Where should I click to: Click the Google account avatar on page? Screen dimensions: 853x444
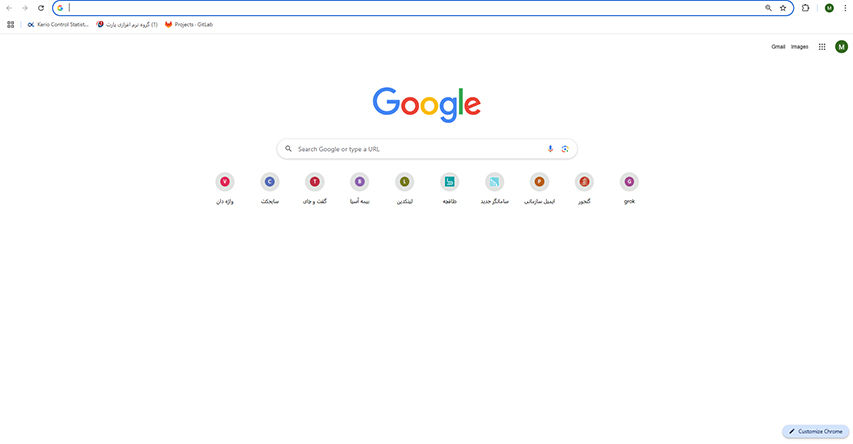pyautogui.click(x=841, y=47)
